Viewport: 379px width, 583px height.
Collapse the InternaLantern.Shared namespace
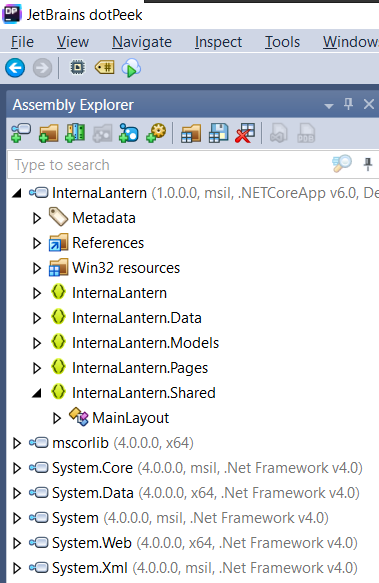pyautogui.click(x=36, y=393)
